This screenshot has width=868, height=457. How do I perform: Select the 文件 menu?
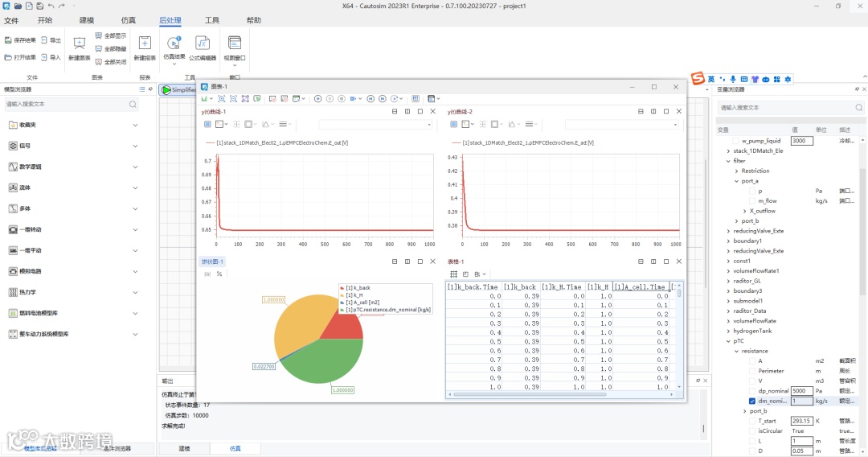coord(11,20)
